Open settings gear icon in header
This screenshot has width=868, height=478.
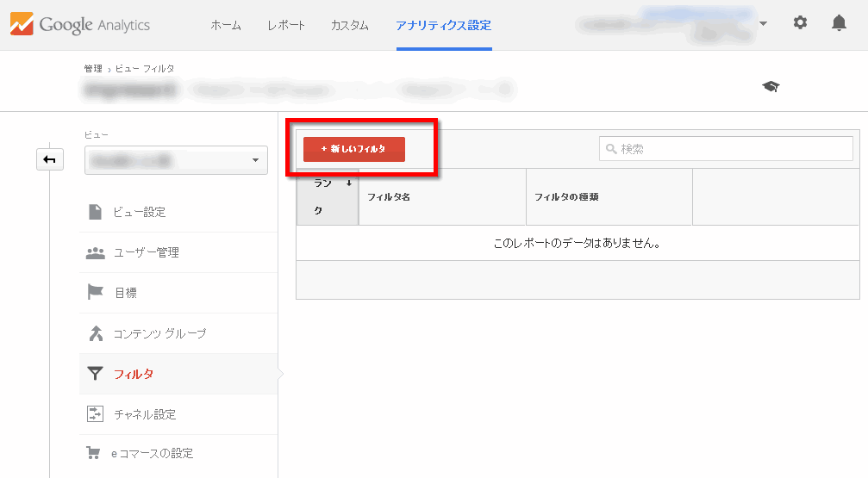pos(800,23)
